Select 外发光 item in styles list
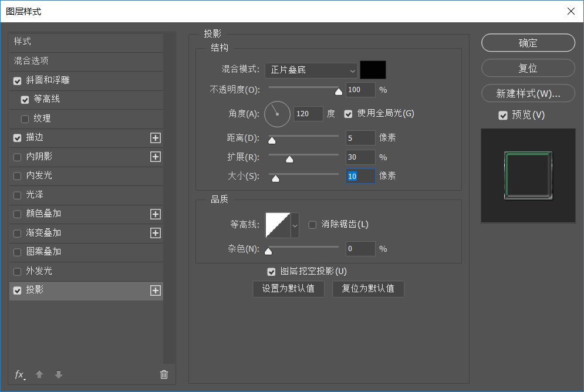Image resolution: width=584 pixels, height=392 pixels. point(39,271)
